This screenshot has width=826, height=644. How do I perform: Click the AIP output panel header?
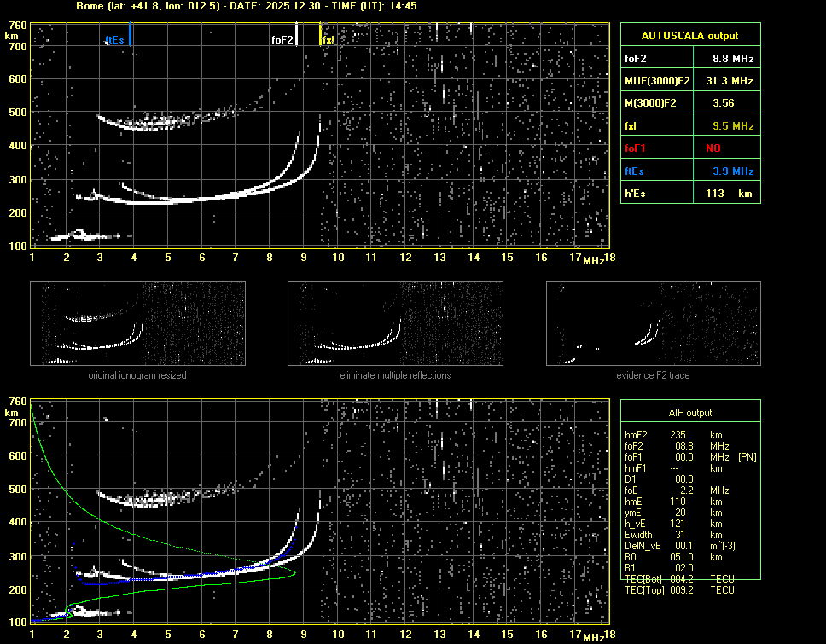tap(689, 413)
